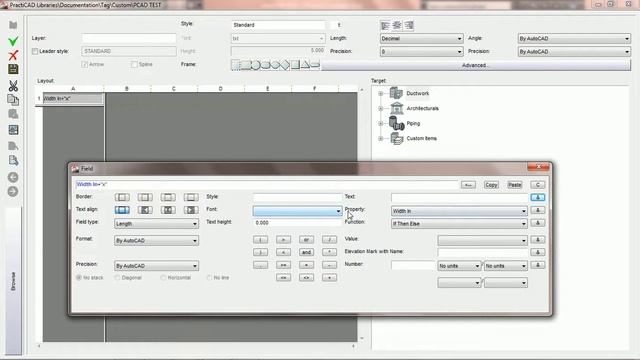
Task: Select the No line radio button
Action: tap(209, 278)
